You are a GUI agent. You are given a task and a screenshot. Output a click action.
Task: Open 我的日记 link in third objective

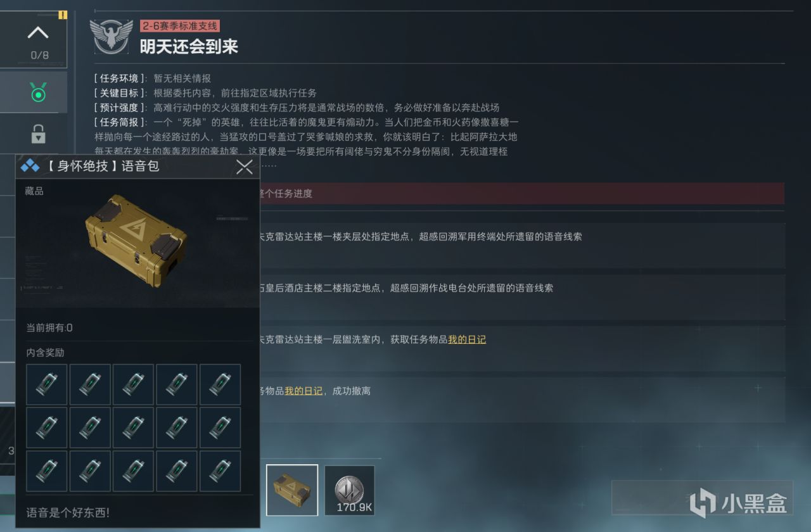click(x=467, y=339)
